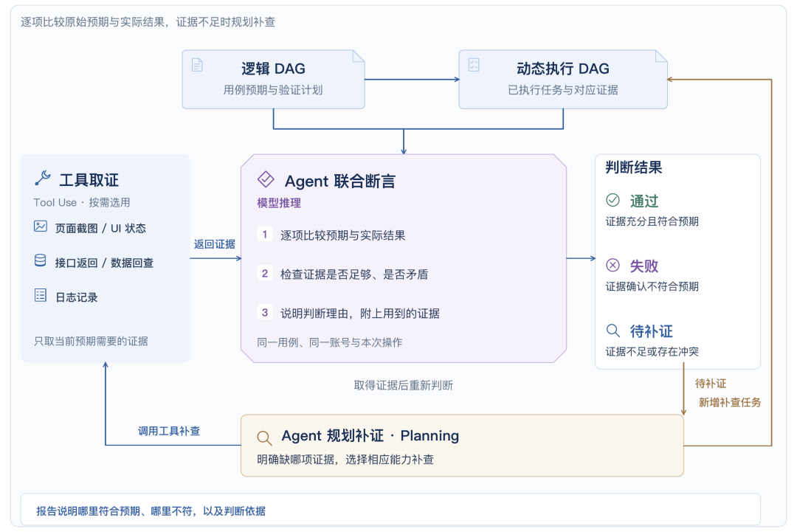The height and width of the screenshot is (532, 797).
Task: Click the 返回证据 arrow label
Action: (x=215, y=244)
